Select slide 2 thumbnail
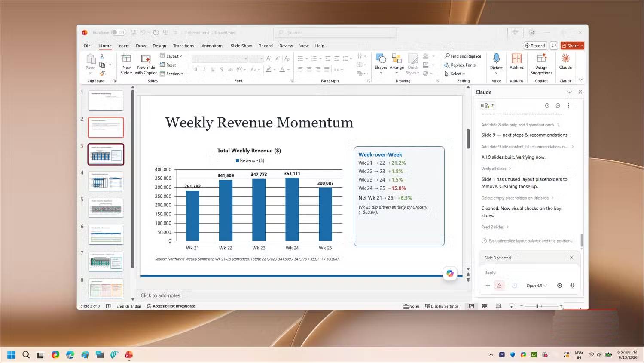The height and width of the screenshot is (363, 644). coord(106,127)
